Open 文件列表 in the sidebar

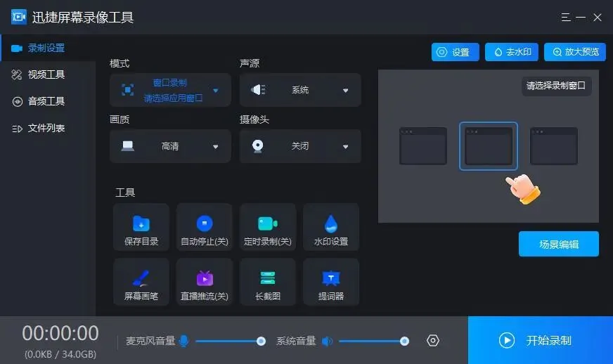tap(48, 128)
